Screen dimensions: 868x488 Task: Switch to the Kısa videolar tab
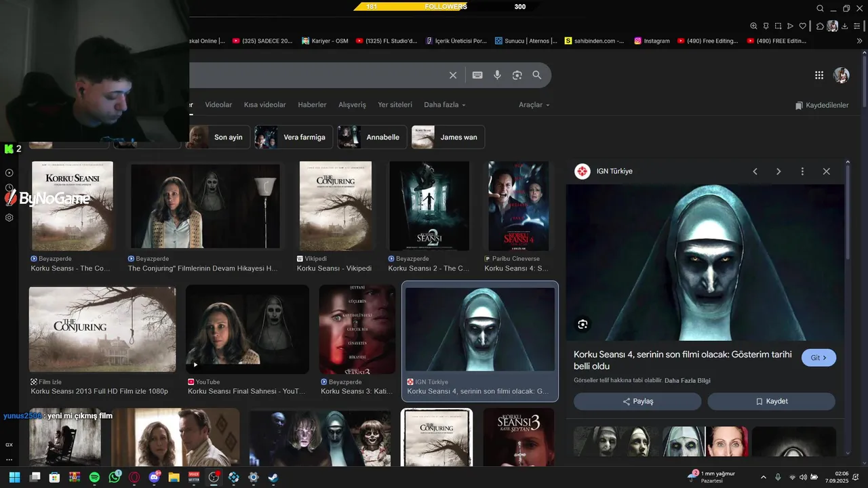click(x=264, y=105)
